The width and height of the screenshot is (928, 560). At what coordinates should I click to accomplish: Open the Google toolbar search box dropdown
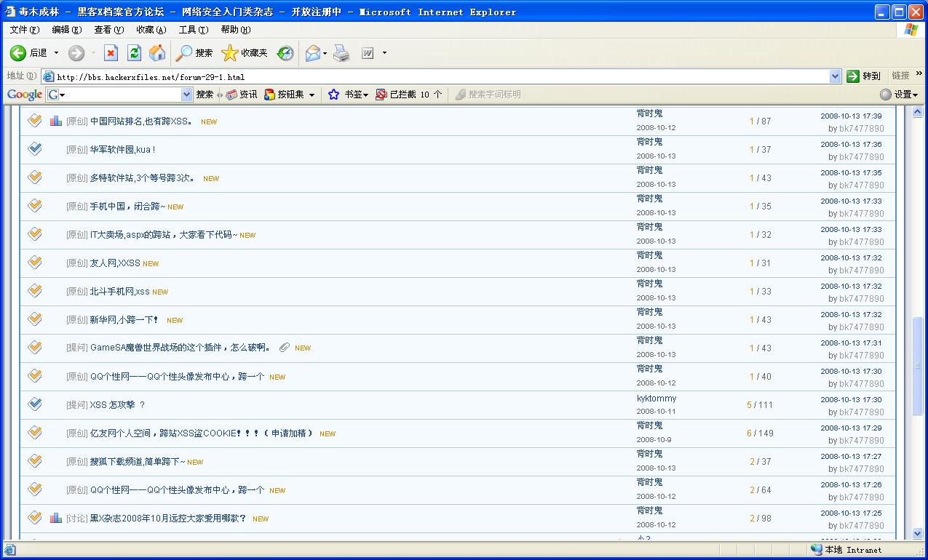pos(186,95)
